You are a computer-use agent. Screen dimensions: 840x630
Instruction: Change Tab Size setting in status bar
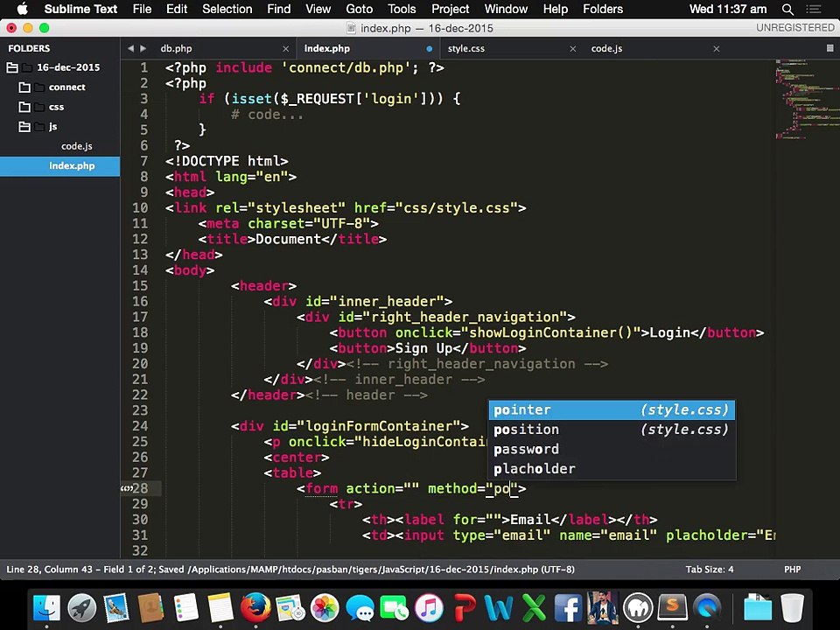point(709,570)
